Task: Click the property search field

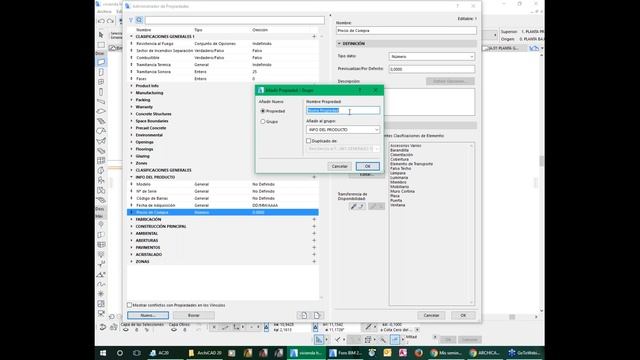Action: tap(235, 20)
